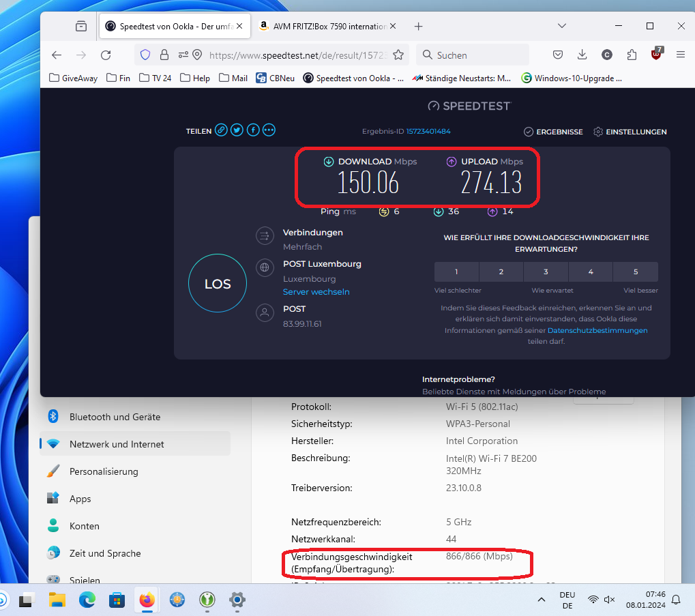Open the notification bell

676,600
